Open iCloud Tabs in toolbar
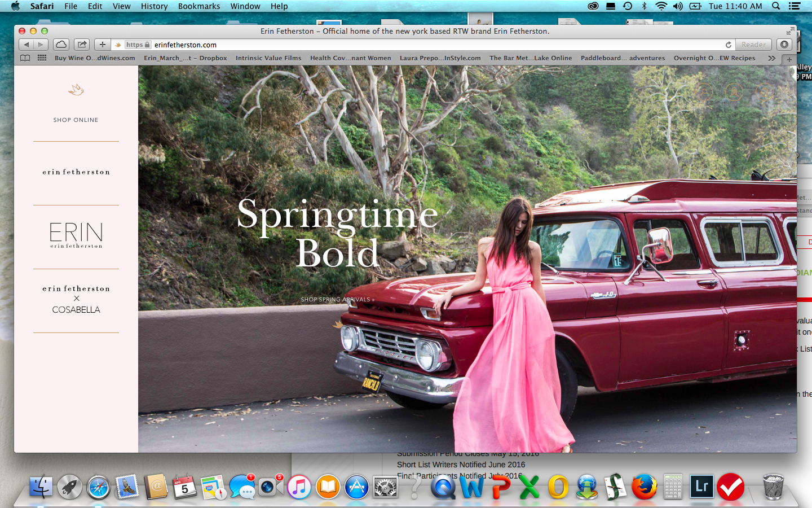This screenshot has width=812, height=508. [x=61, y=45]
